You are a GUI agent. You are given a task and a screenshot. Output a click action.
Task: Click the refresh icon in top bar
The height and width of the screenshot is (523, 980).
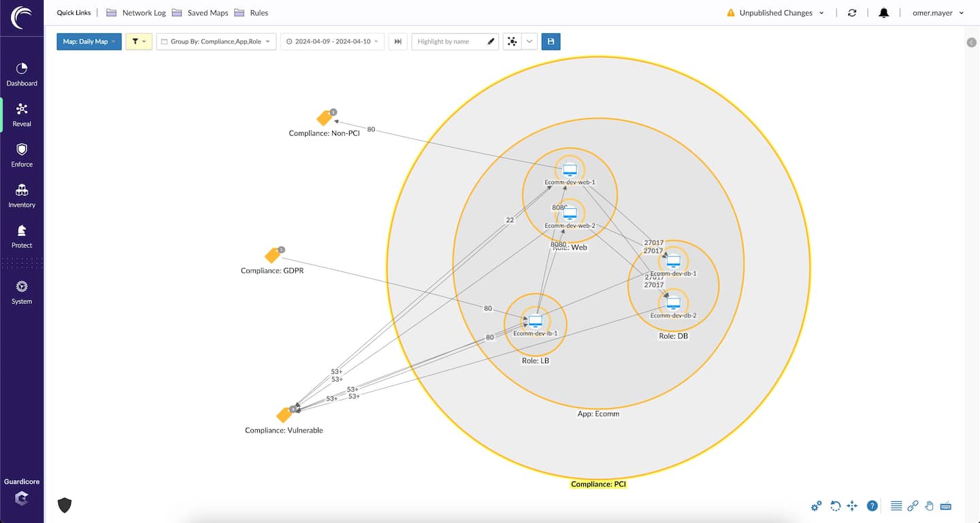(x=852, y=13)
